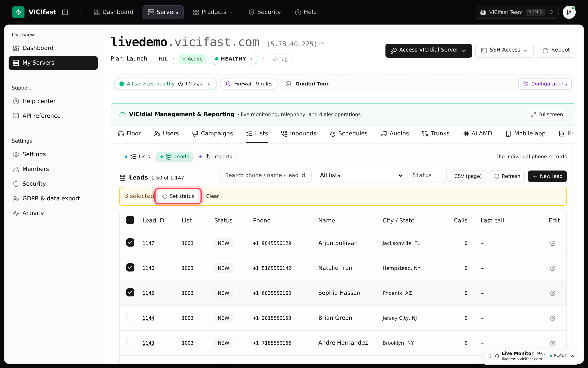Expand the Live Monitor panel chevron
This screenshot has width=588, height=368.
(x=572, y=356)
